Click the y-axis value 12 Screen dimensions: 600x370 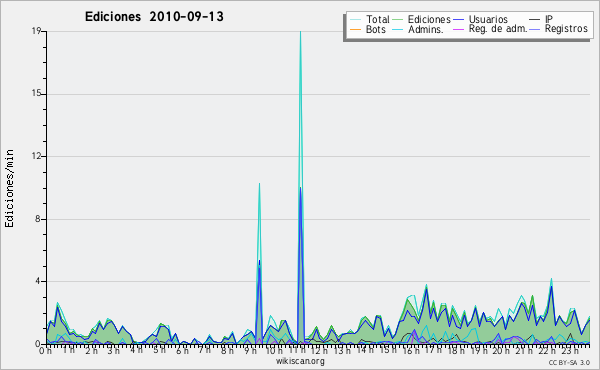[36, 156]
